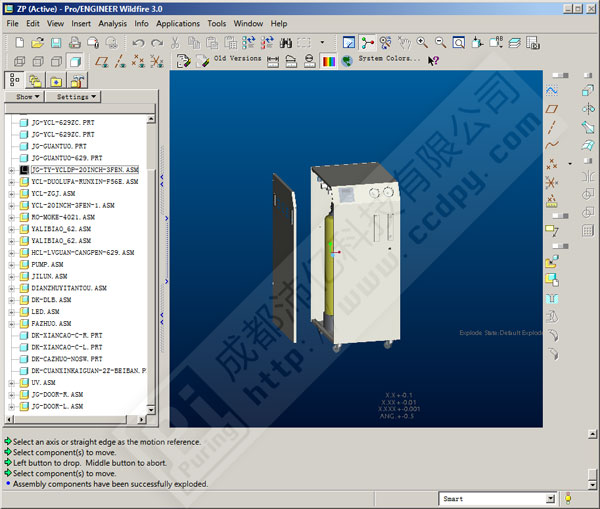Expand PUMP.ASM tree node

(11, 264)
